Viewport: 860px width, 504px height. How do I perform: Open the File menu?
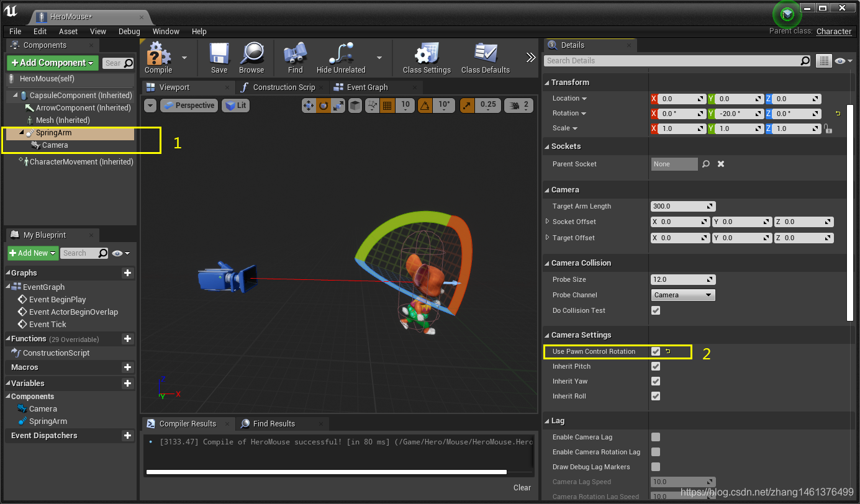(x=16, y=31)
